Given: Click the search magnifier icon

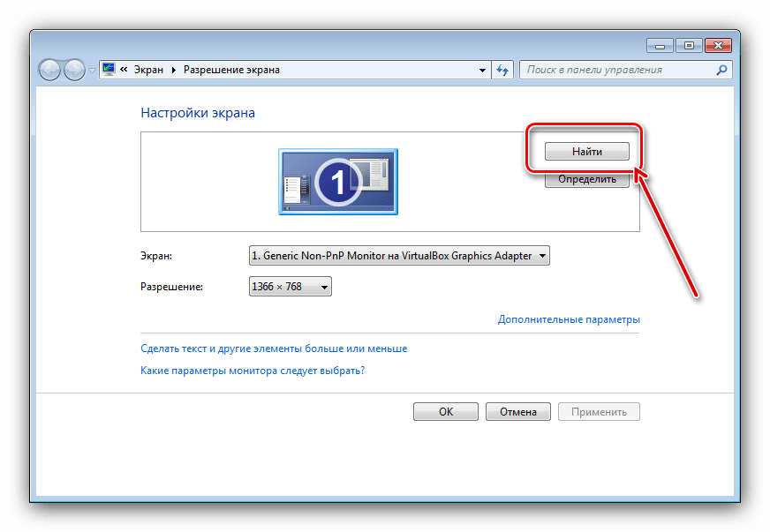Looking at the screenshot, I should 721,71.
